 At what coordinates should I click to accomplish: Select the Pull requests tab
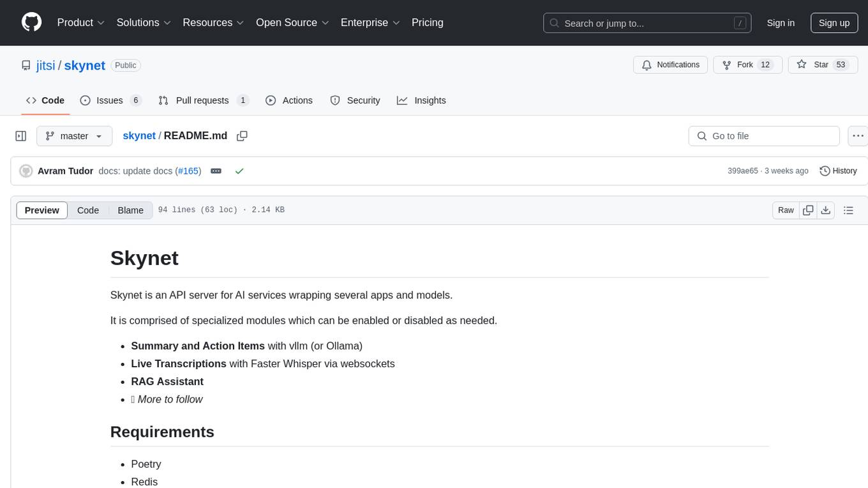click(204, 100)
